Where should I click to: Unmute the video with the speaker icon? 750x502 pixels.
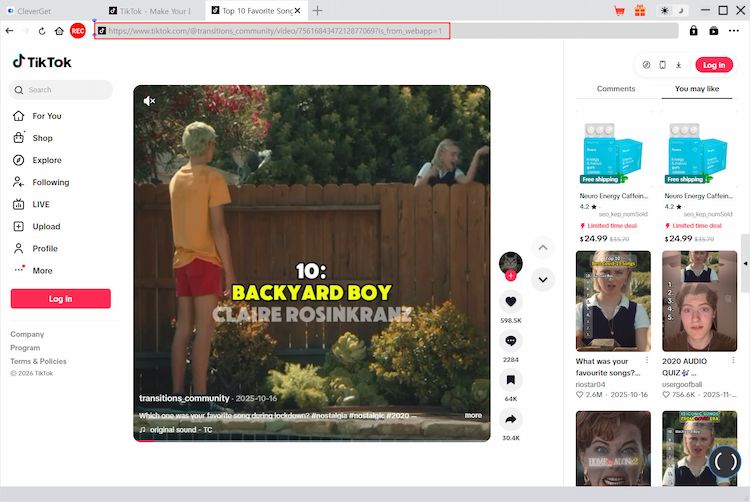[x=149, y=101]
